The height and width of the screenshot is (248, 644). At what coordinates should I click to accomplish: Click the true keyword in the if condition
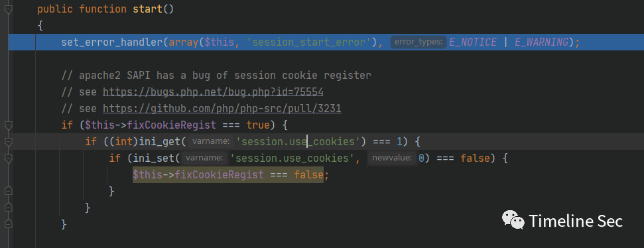(258, 125)
